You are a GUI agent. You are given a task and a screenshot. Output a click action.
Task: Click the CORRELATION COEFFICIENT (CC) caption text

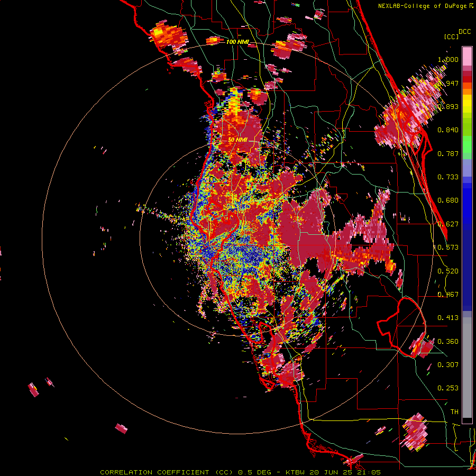point(167,472)
